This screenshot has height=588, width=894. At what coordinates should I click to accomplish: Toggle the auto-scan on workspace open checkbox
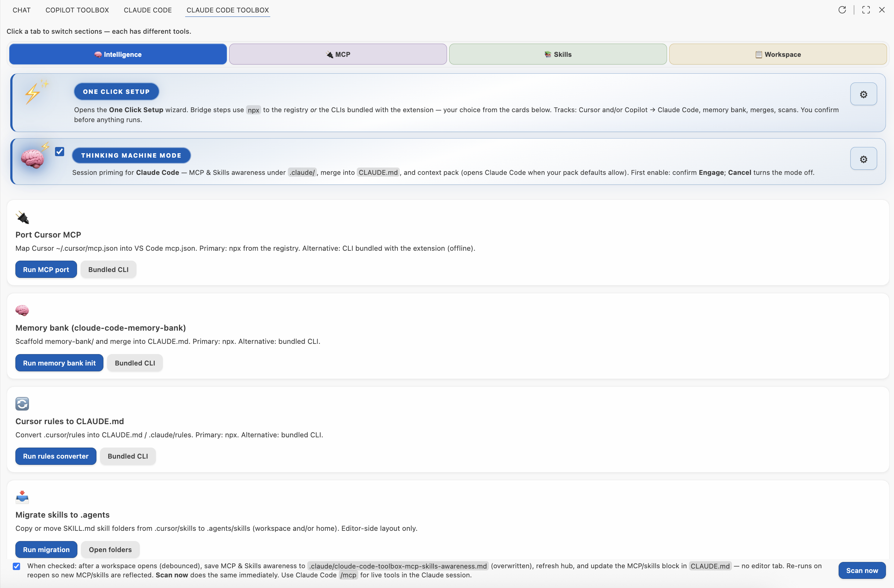(x=17, y=566)
